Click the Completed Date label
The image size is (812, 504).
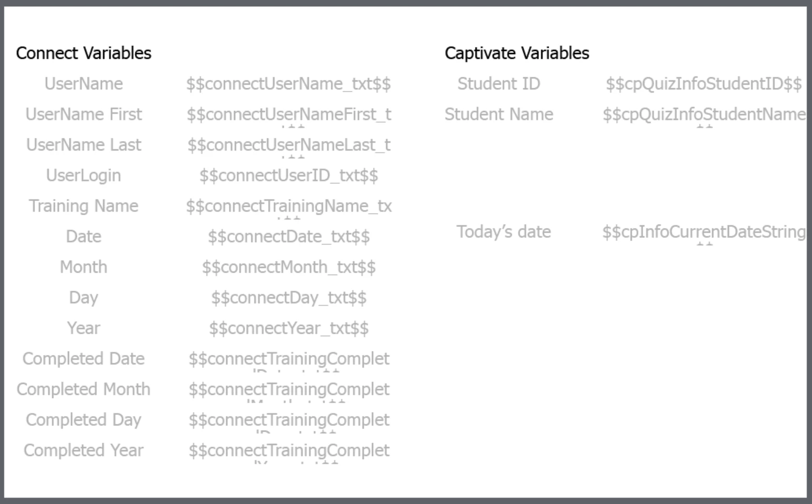pos(84,359)
